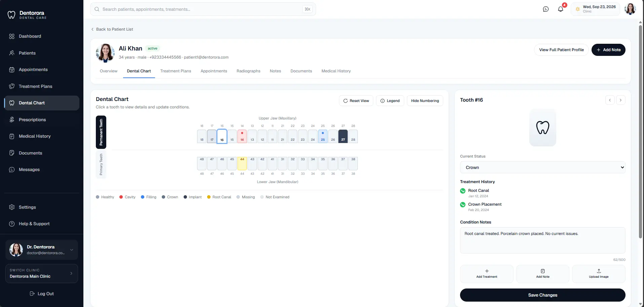644x307 pixels.
Task: Open the user avatar in the top right
Action: tap(630, 9)
